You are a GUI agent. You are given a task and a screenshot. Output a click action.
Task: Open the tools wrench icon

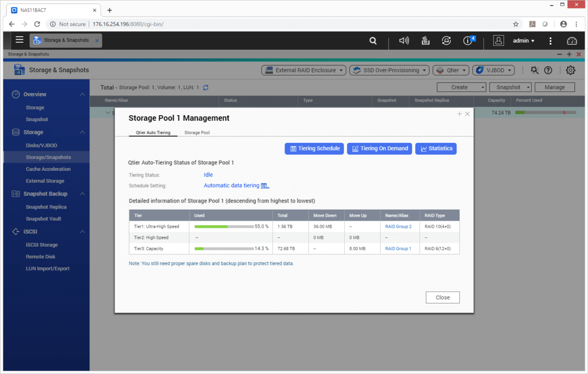click(x=534, y=70)
